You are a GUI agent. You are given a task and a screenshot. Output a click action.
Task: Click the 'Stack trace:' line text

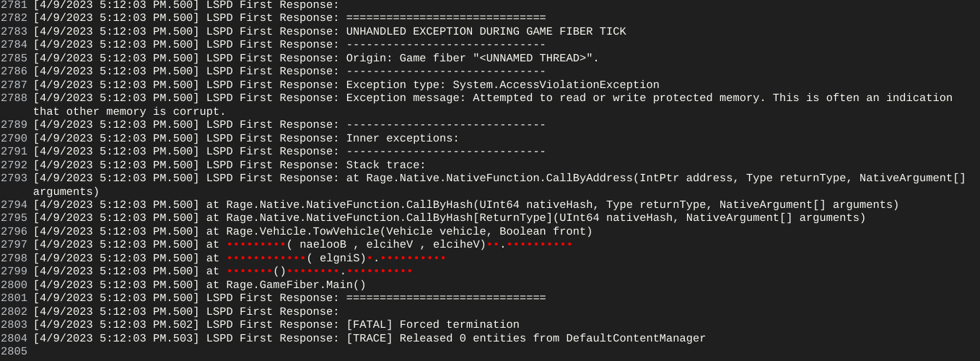(385, 165)
